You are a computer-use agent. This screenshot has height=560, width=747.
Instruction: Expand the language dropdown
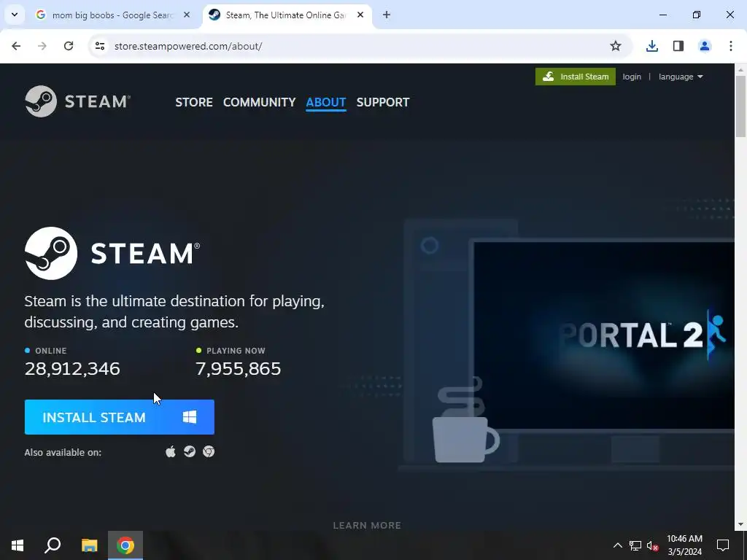click(681, 77)
